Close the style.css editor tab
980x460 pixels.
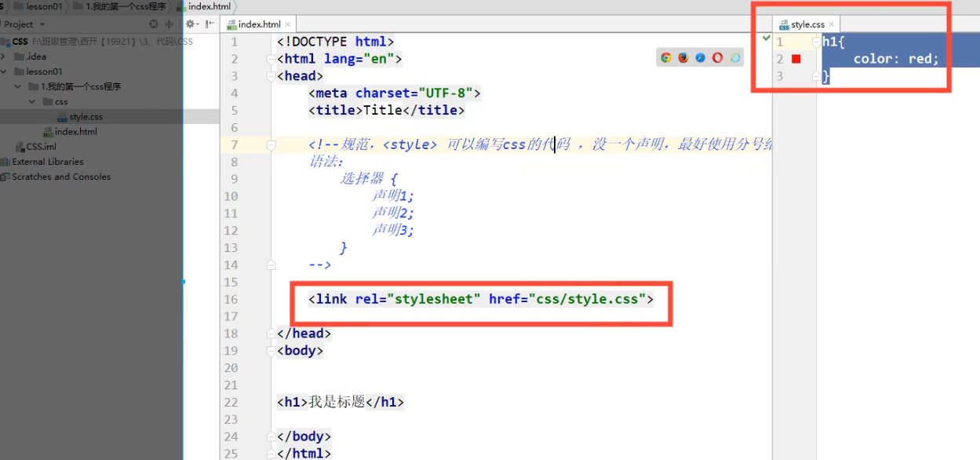832,24
